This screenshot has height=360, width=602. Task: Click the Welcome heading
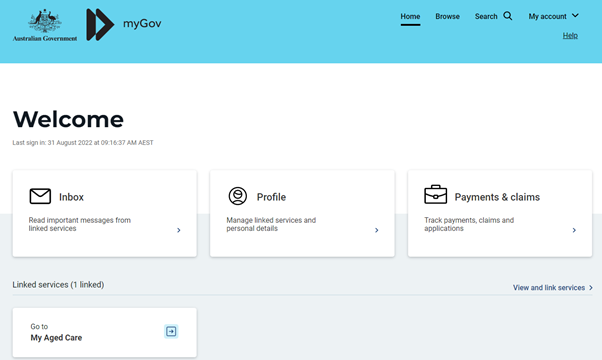pos(68,119)
